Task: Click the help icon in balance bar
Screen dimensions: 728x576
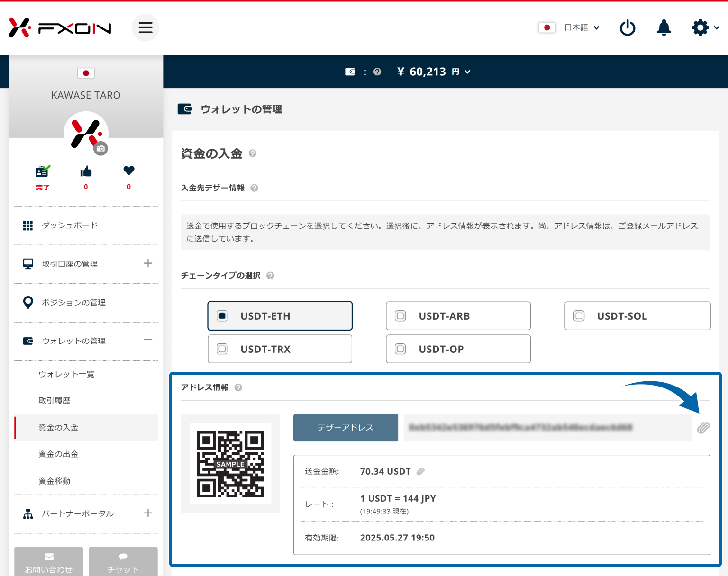Action: pyautogui.click(x=377, y=72)
